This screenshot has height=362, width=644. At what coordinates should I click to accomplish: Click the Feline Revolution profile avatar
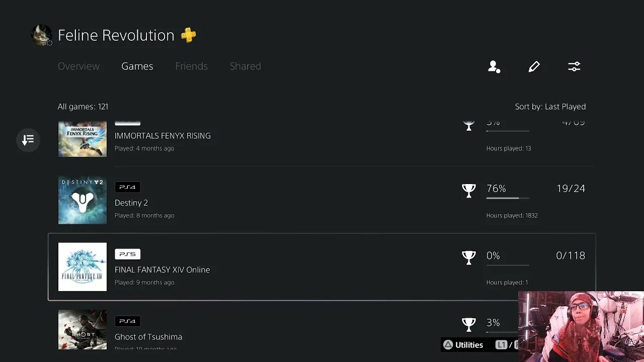[41, 35]
